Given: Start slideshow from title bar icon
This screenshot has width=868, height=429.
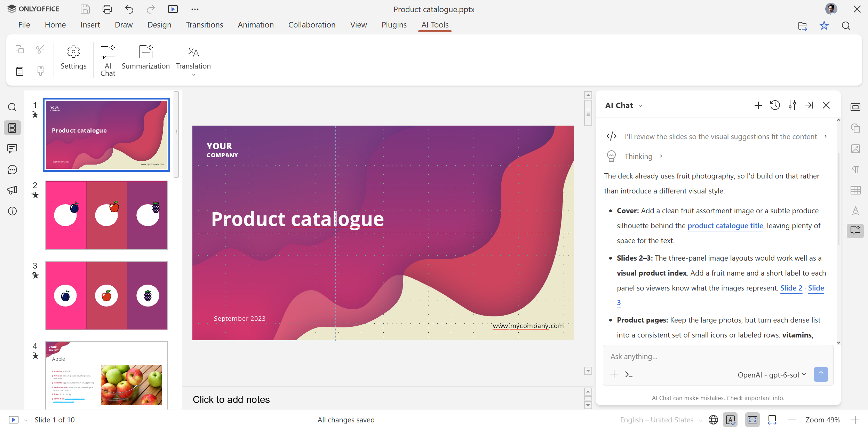Looking at the screenshot, I should (173, 9).
